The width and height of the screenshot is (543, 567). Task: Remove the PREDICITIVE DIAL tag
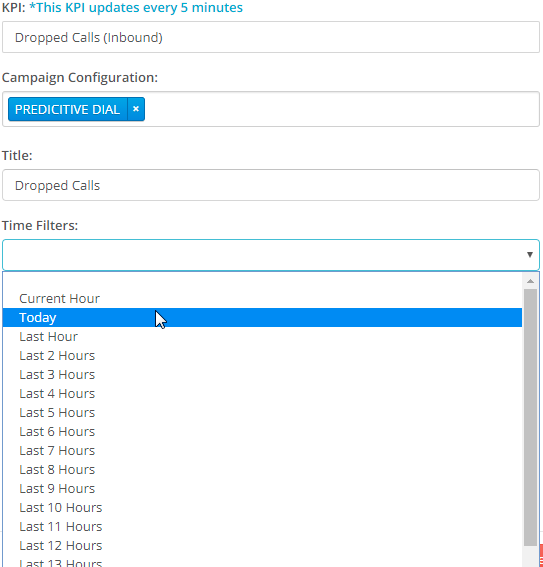click(x=136, y=109)
